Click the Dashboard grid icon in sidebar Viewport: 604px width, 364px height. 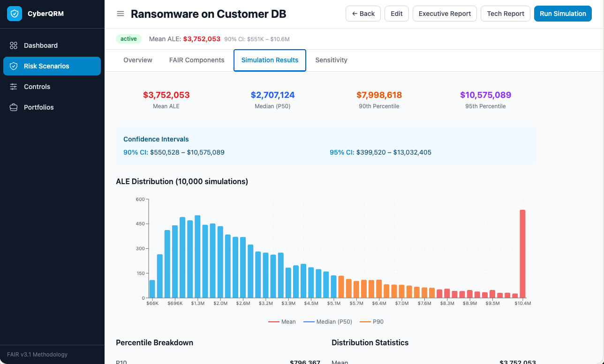tap(14, 45)
